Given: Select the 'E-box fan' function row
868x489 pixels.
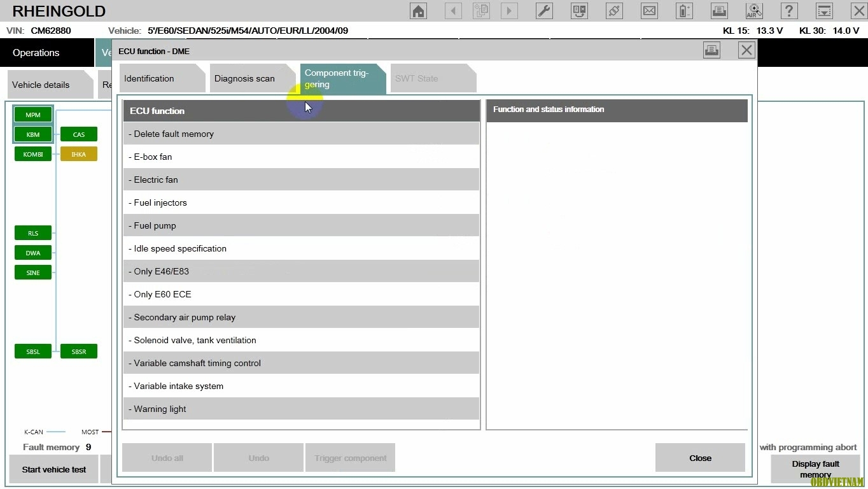Looking at the screenshot, I should pyautogui.click(x=301, y=157).
